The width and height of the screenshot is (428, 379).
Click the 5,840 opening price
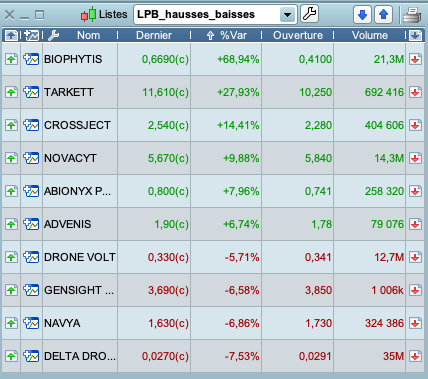tap(318, 158)
